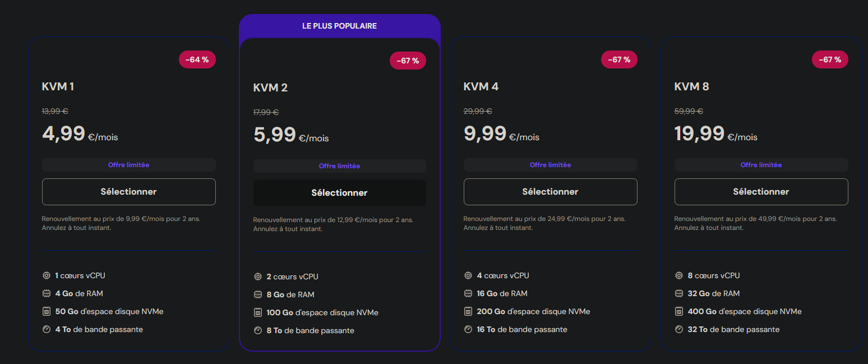The width and height of the screenshot is (868, 364).
Task: Click the KVM 1 vCPU cores icon
Action: pyautogui.click(x=47, y=275)
